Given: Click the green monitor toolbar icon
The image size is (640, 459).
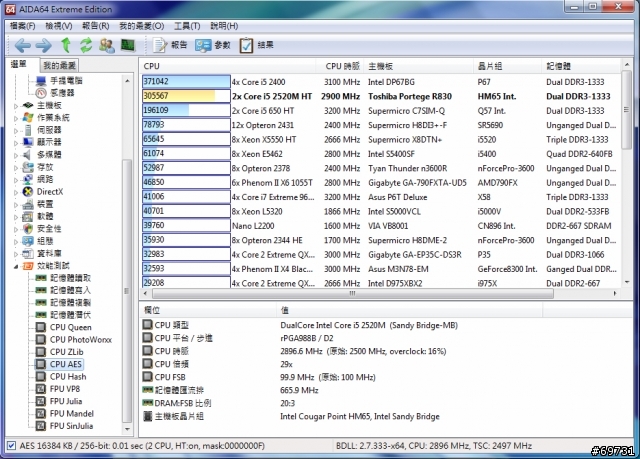Looking at the screenshot, I should pyautogui.click(x=128, y=45).
